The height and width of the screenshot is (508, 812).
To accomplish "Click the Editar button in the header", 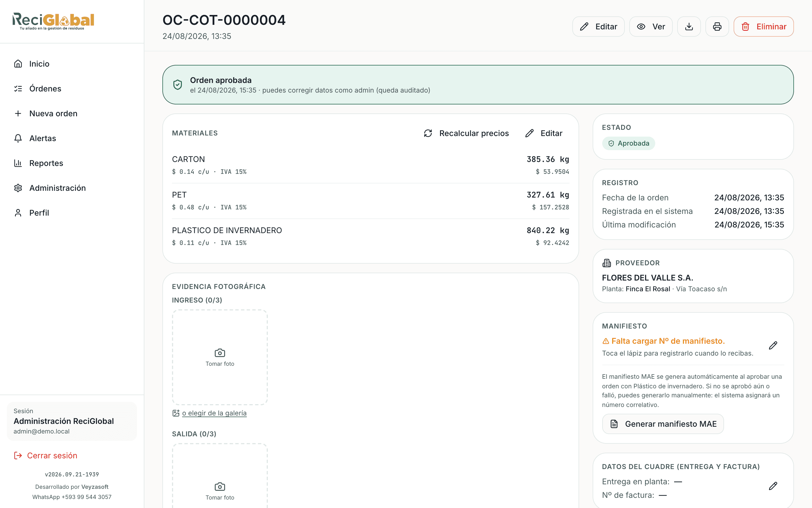I will [x=598, y=27].
